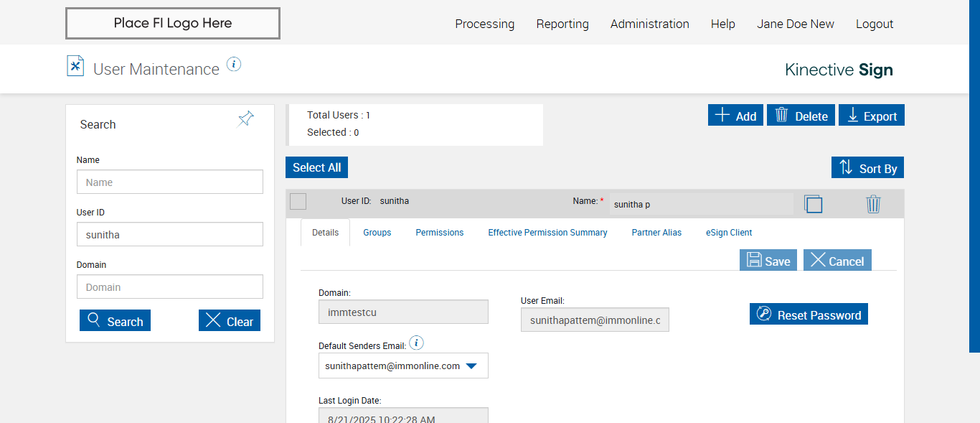Image resolution: width=980 pixels, height=423 pixels.
Task: Click info icon next to Default Senders Email
Action: click(x=416, y=343)
